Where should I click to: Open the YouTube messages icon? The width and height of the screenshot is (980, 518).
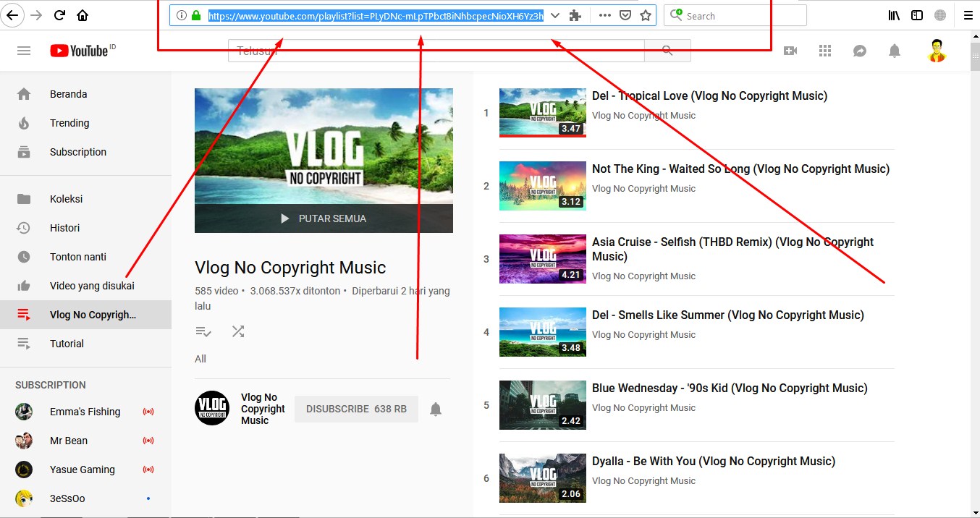pyautogui.click(x=860, y=51)
